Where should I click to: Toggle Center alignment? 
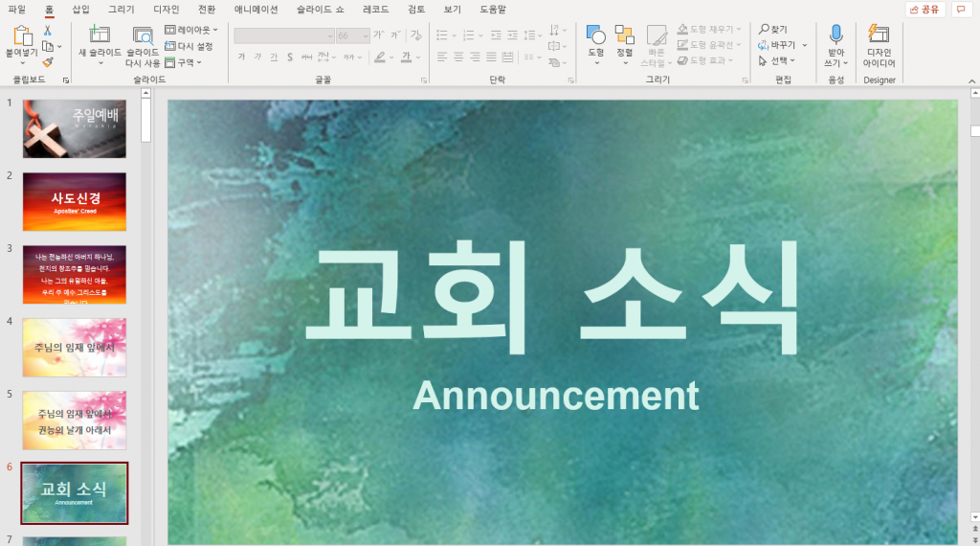pyautogui.click(x=458, y=57)
